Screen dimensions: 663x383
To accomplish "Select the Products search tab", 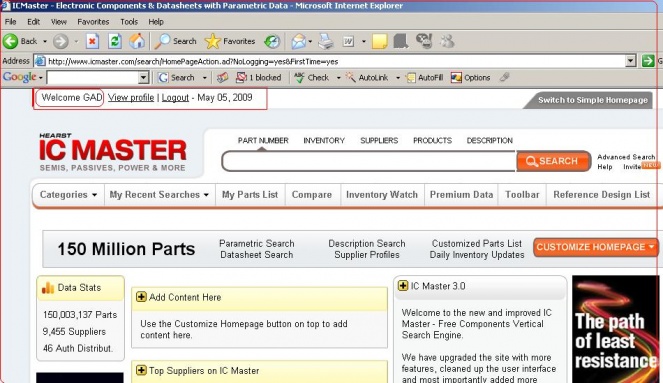I will coord(432,140).
